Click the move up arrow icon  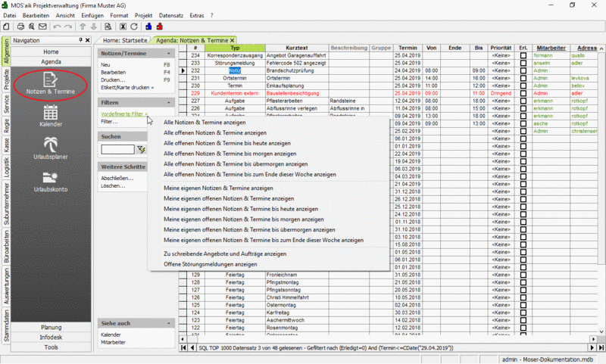click(x=83, y=26)
